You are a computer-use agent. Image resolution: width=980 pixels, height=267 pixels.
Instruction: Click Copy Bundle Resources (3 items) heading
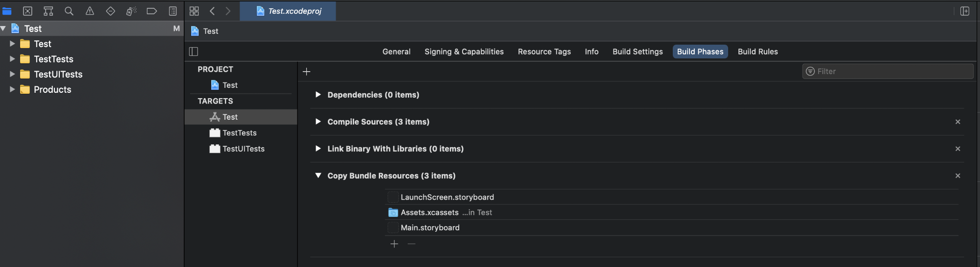click(392, 176)
